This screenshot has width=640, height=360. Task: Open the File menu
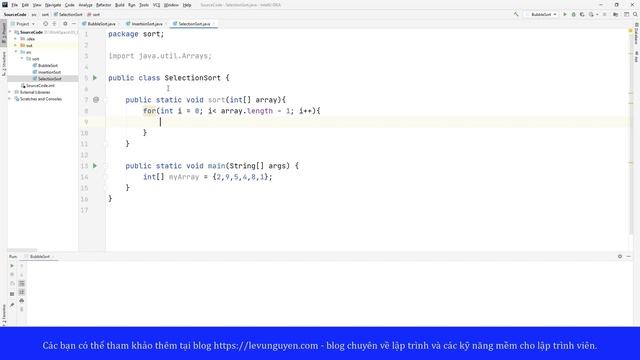tap(14, 5)
